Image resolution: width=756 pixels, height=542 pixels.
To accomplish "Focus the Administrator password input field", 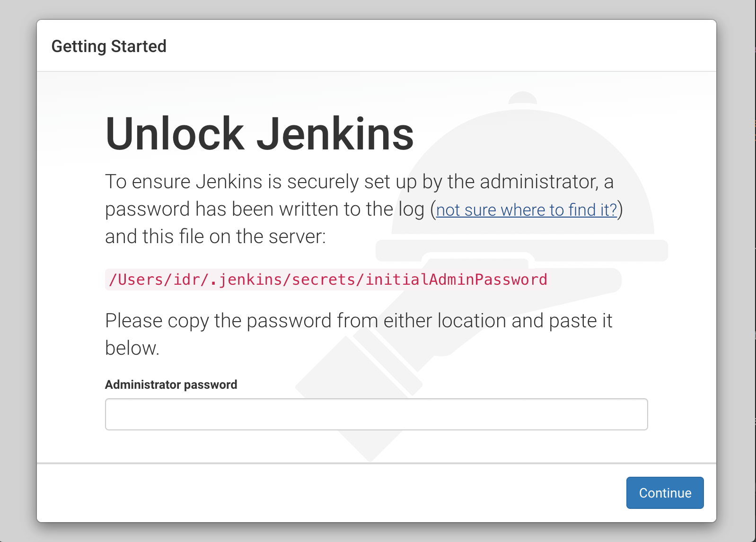I will tap(376, 414).
